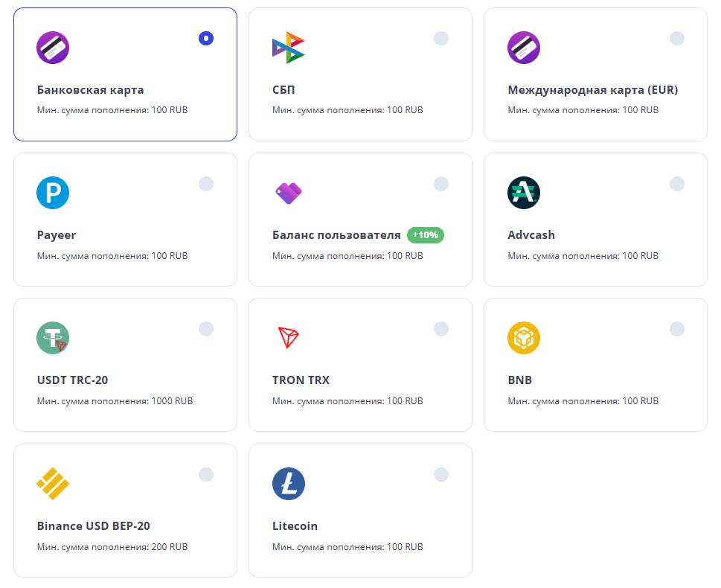Click the blue Litecoin logo

288,484
